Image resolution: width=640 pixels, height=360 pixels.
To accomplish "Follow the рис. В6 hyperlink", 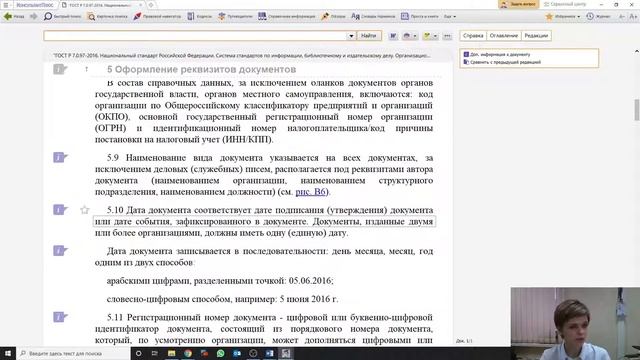I will click(x=311, y=191).
